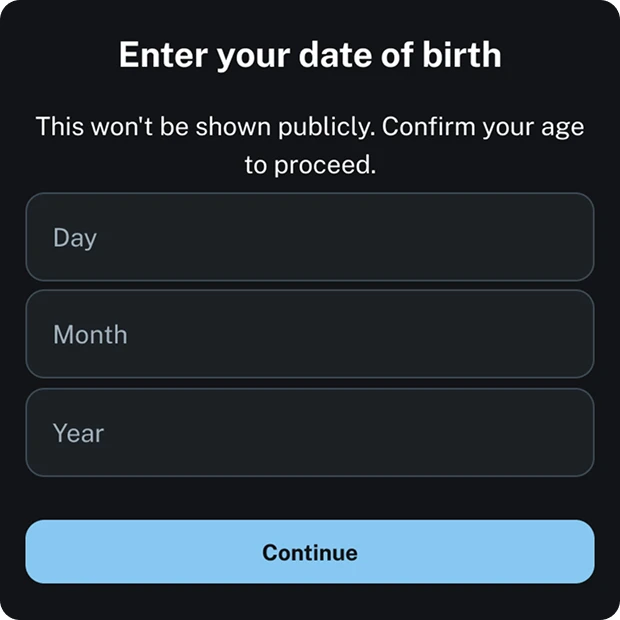Choose the birth day entry field
Viewport: 620px width, 620px height.
[310, 237]
